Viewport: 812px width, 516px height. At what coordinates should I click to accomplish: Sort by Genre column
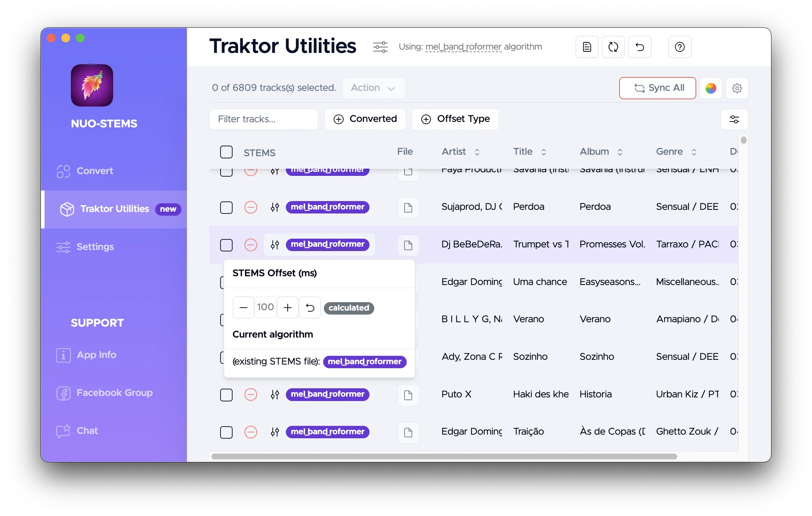pos(676,152)
